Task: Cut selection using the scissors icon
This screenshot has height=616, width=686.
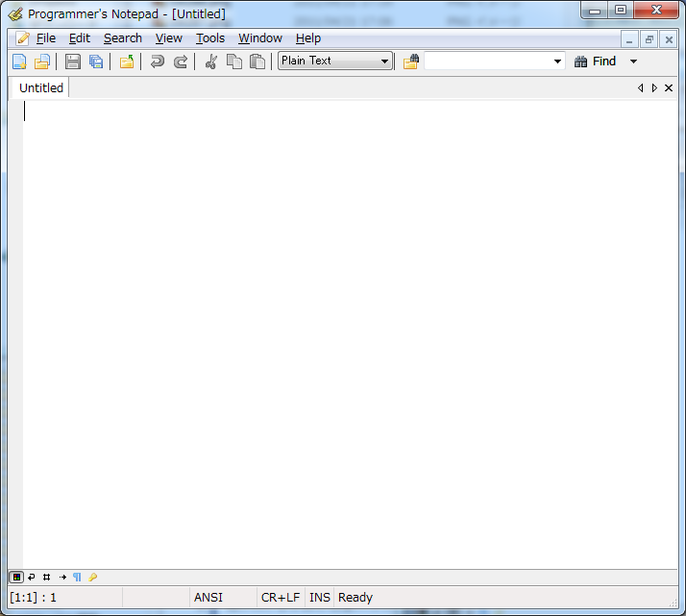Action: click(211, 62)
